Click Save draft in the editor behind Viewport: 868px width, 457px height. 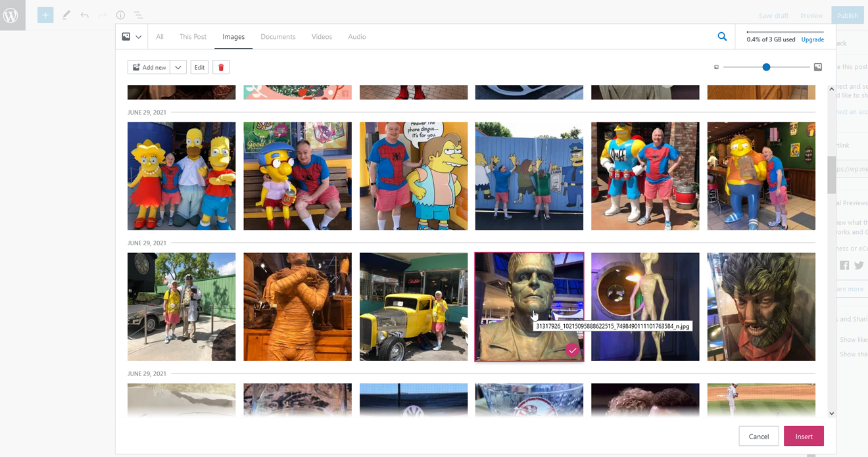pos(773,16)
